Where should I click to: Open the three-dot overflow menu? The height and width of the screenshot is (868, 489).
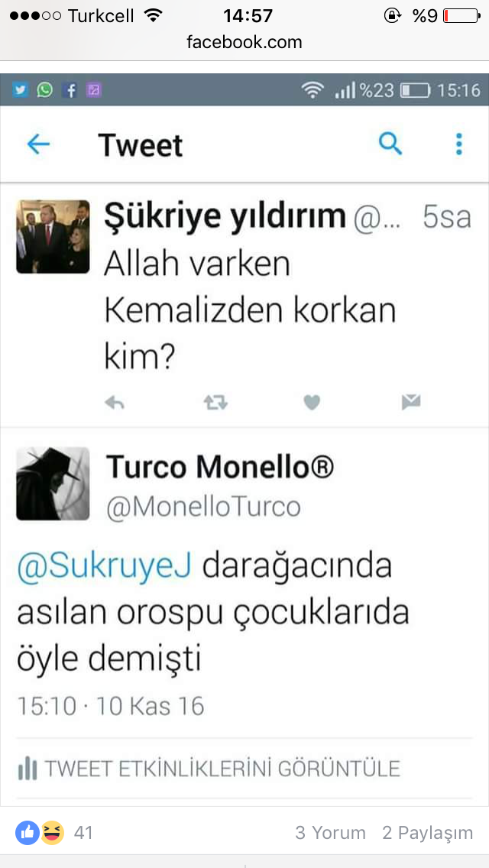click(458, 144)
